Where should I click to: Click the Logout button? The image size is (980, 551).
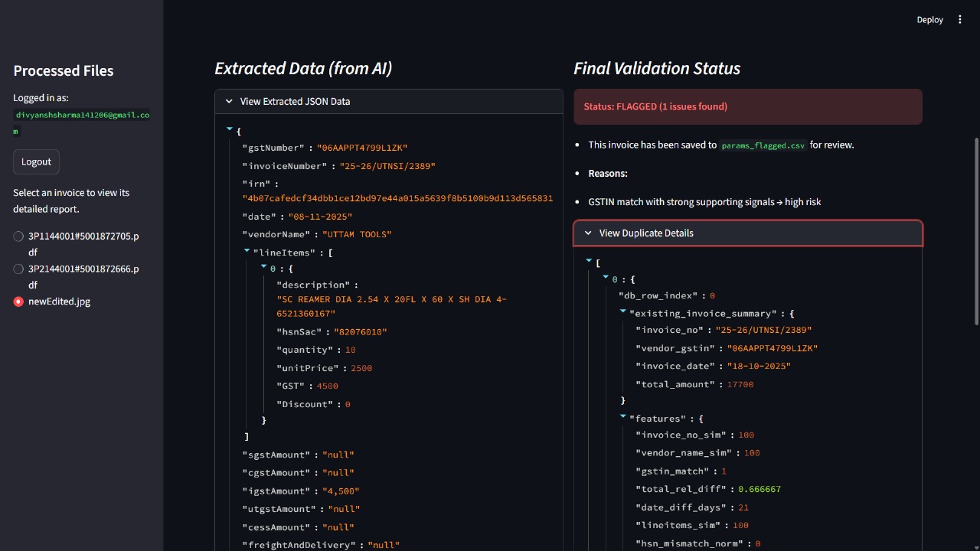pyautogui.click(x=36, y=161)
